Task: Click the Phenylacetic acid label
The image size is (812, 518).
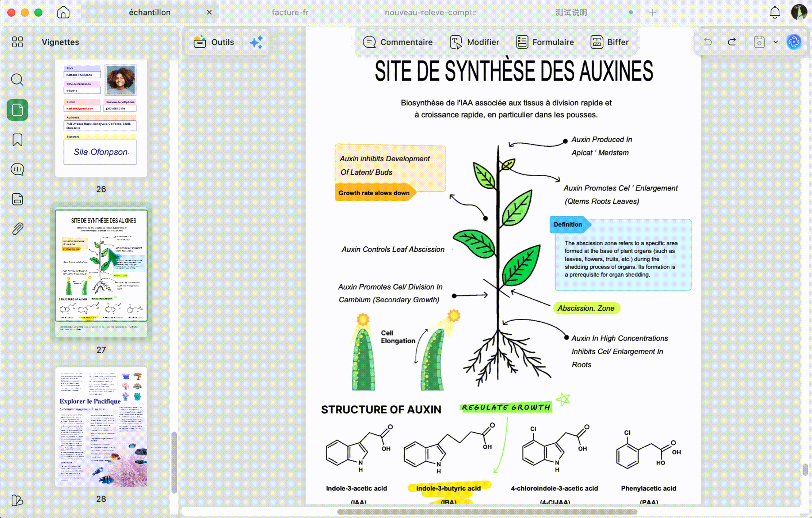Action: [649, 488]
